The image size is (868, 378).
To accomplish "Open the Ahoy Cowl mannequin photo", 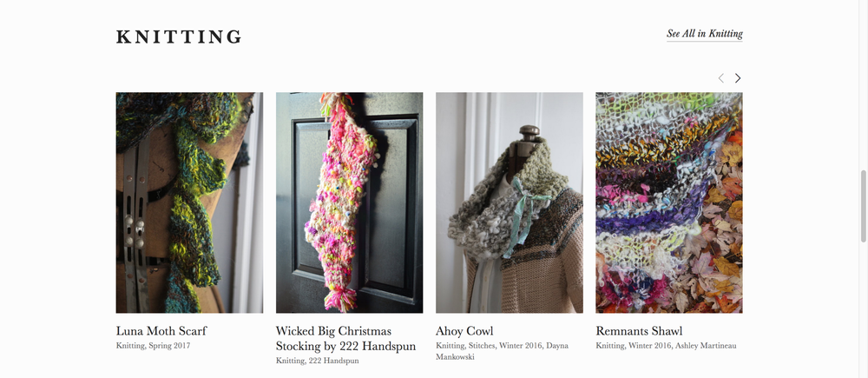I will tap(510, 202).
